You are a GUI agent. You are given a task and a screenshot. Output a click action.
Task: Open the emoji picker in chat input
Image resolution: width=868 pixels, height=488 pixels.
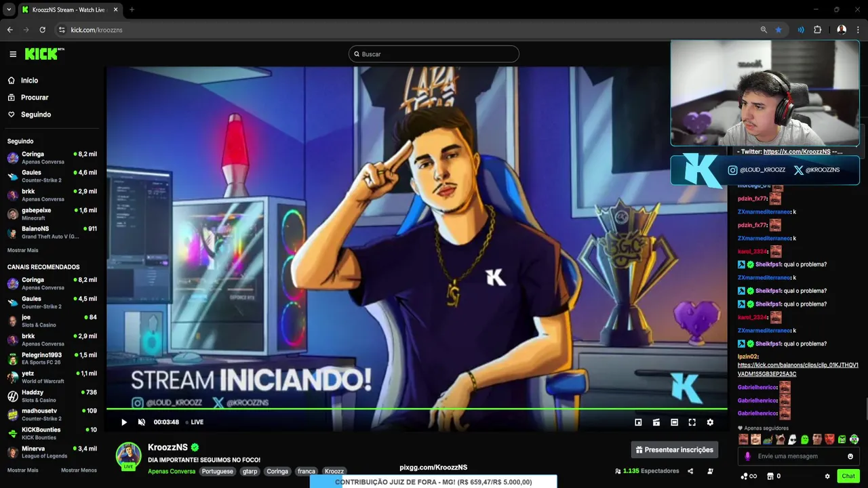pyautogui.click(x=850, y=456)
